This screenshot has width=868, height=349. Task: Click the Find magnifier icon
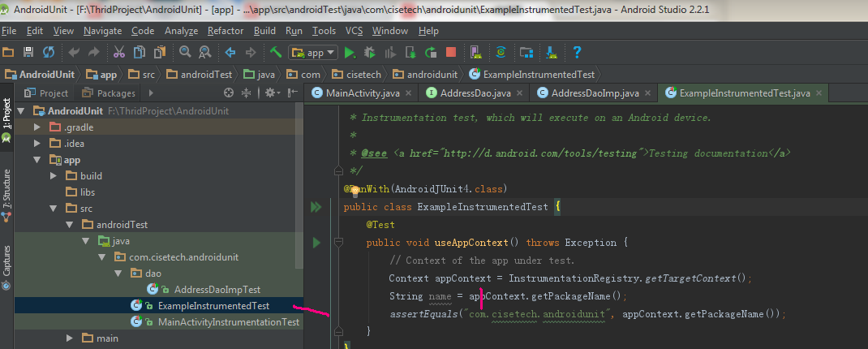pyautogui.click(x=185, y=53)
